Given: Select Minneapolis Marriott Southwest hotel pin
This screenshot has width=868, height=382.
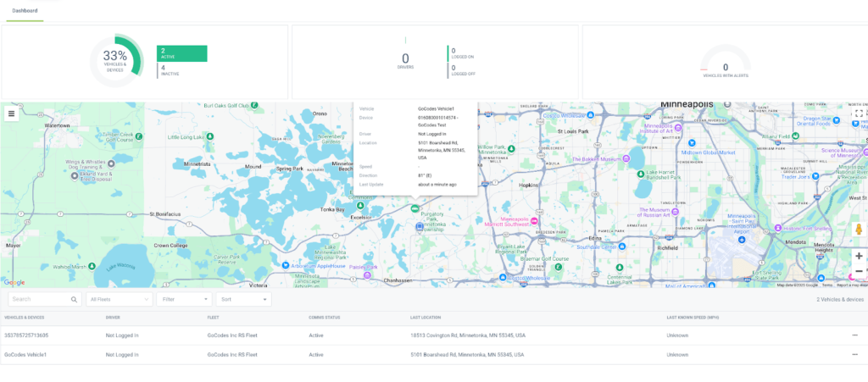Looking at the screenshot, I should tap(534, 220).
